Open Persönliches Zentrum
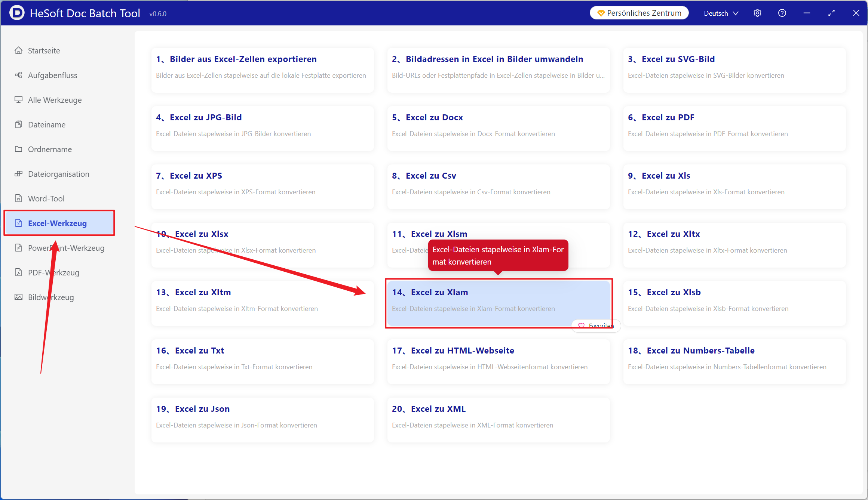The image size is (868, 500). 639,13
